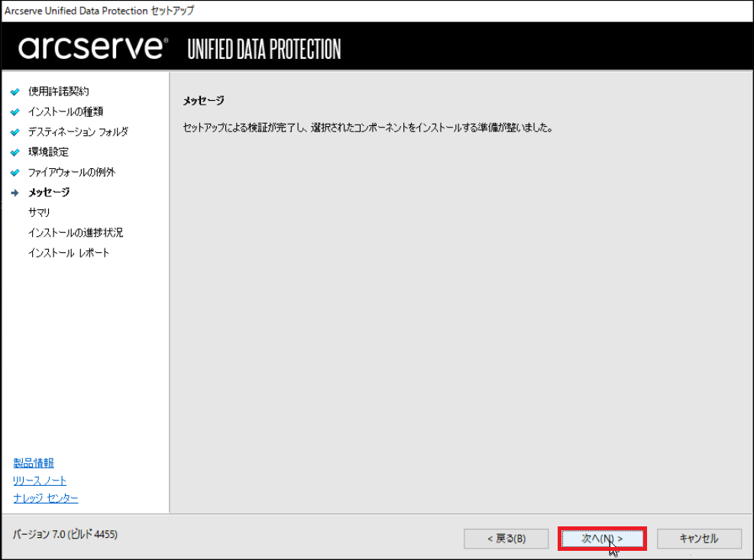Screen dimensions: 754x560
Task: Open the ナレッジ センター link
Action: (x=46, y=498)
